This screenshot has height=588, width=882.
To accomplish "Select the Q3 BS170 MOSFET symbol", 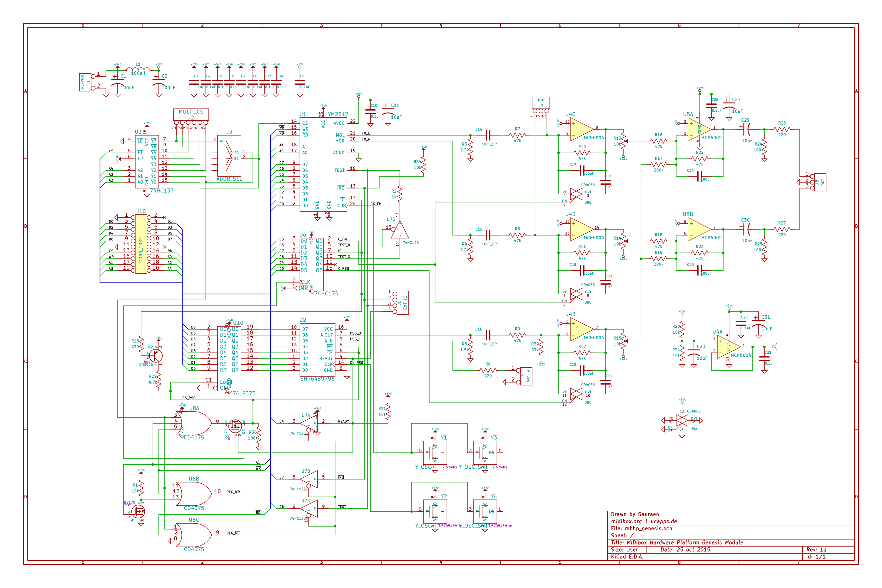I will 236,426.
